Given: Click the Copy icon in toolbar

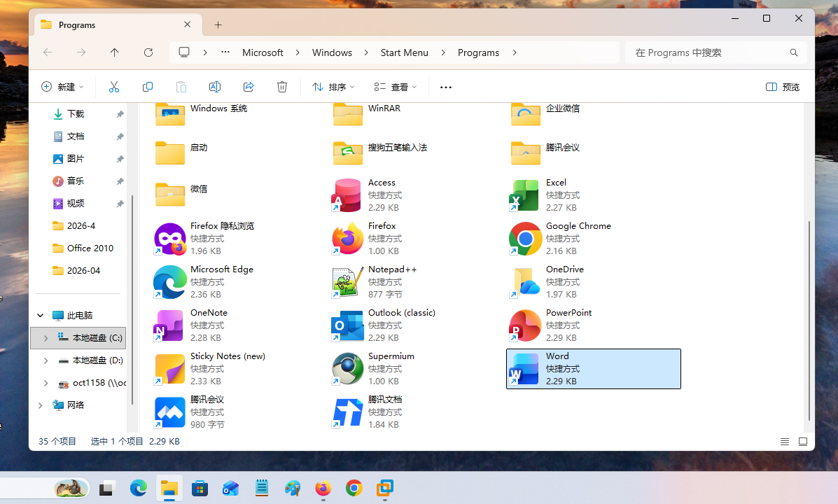Looking at the screenshot, I should (x=148, y=87).
